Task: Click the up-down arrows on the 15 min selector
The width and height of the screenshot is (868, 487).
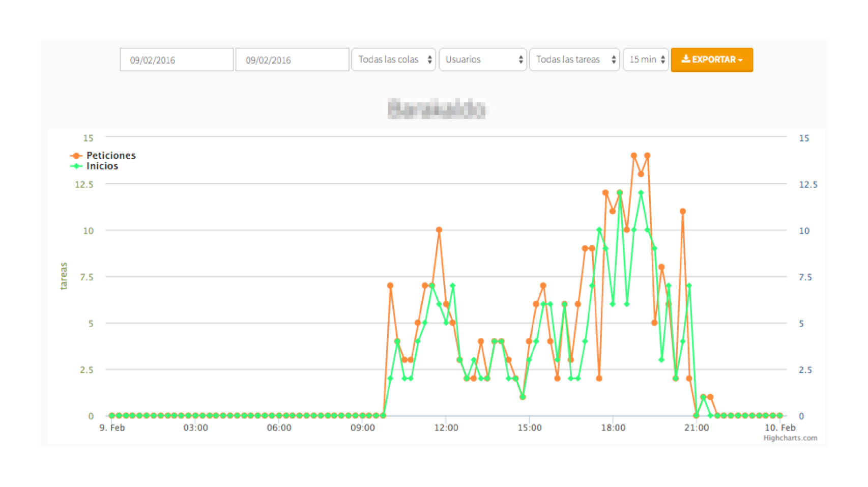Action: pos(662,60)
